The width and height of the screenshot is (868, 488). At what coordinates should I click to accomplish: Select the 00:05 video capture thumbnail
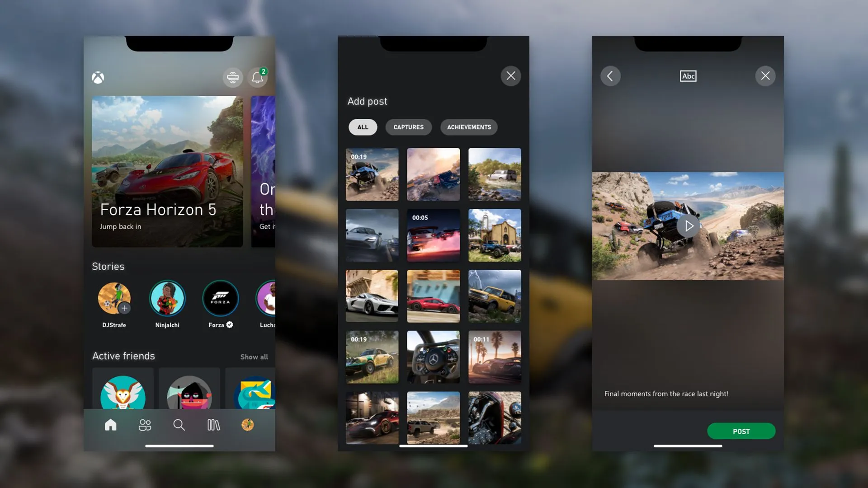tap(434, 235)
